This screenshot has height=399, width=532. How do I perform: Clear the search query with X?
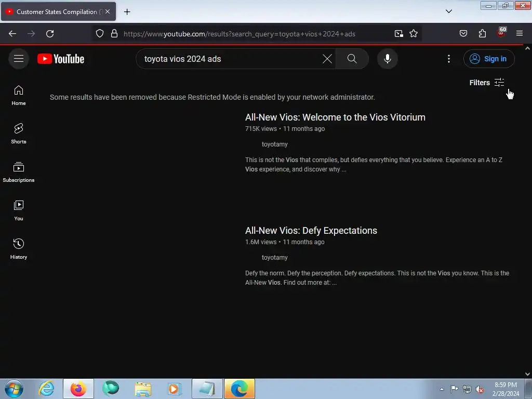coord(327,59)
